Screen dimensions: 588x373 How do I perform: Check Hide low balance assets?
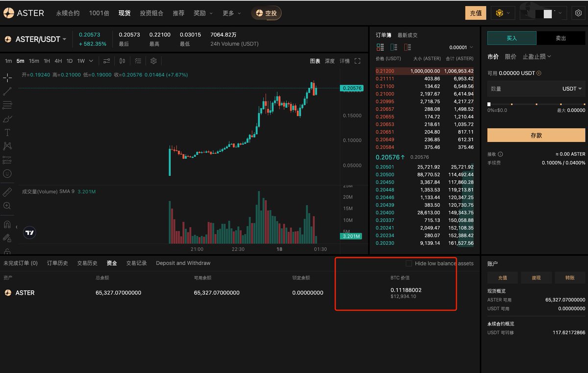pos(409,263)
